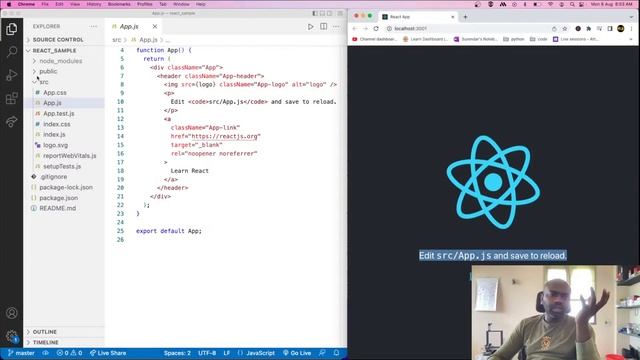Viewport: 640px width, 360px height.
Task: Toggle VS Code panel layout icon
Action: 322,13
